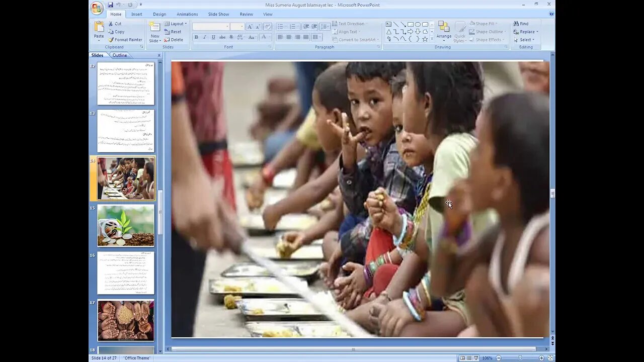This screenshot has width=644, height=362.
Task: Save presentation from quick access toolbar
Action: coord(111,5)
